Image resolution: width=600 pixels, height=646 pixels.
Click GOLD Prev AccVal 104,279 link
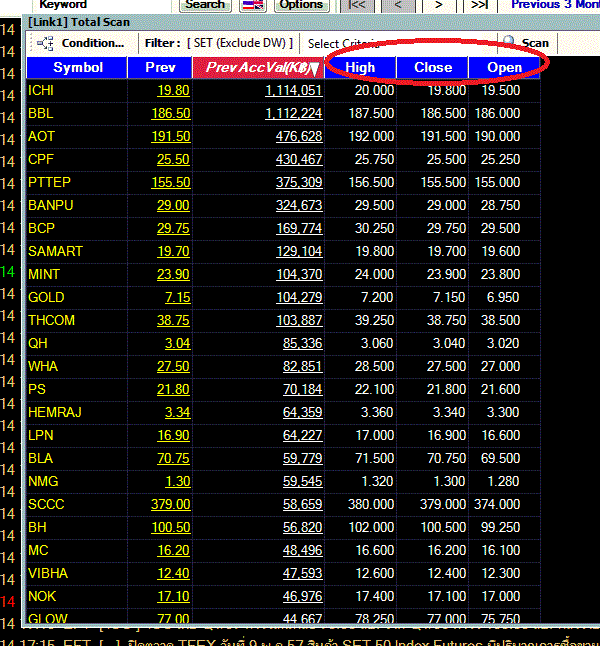299,298
